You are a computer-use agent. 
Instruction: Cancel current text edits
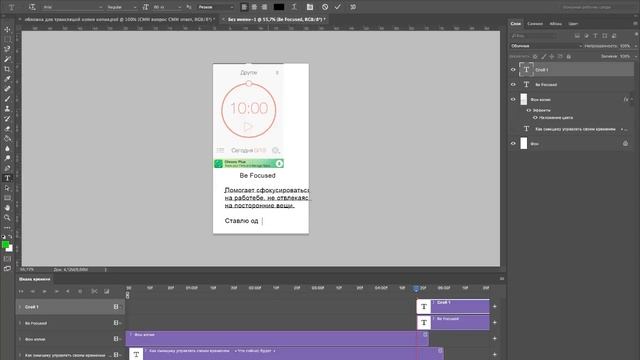coord(325,7)
